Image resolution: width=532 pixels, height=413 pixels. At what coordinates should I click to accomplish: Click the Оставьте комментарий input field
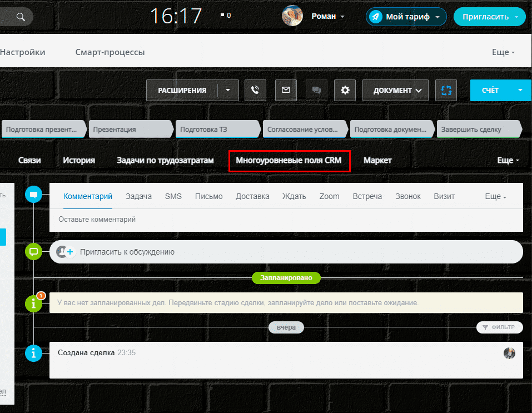pos(286,220)
